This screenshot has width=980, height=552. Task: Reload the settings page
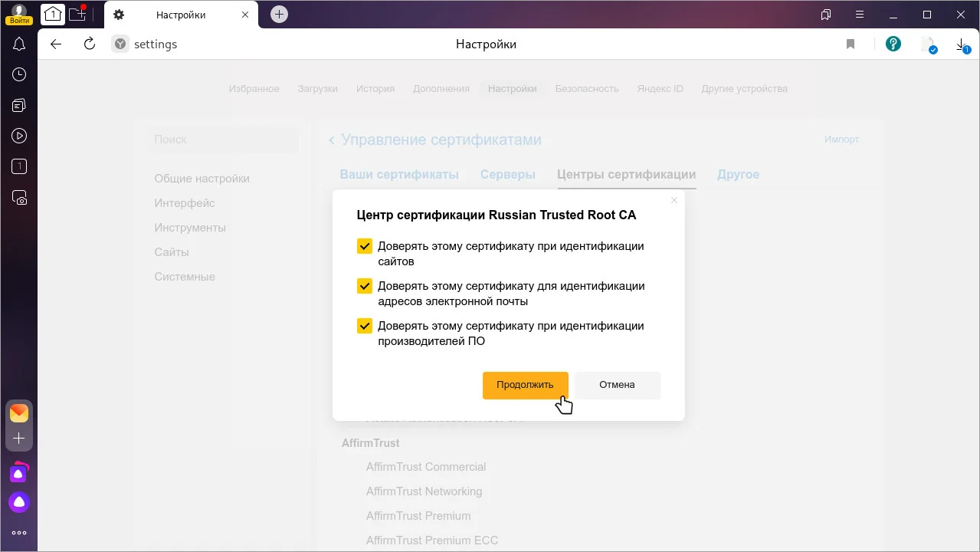point(90,44)
